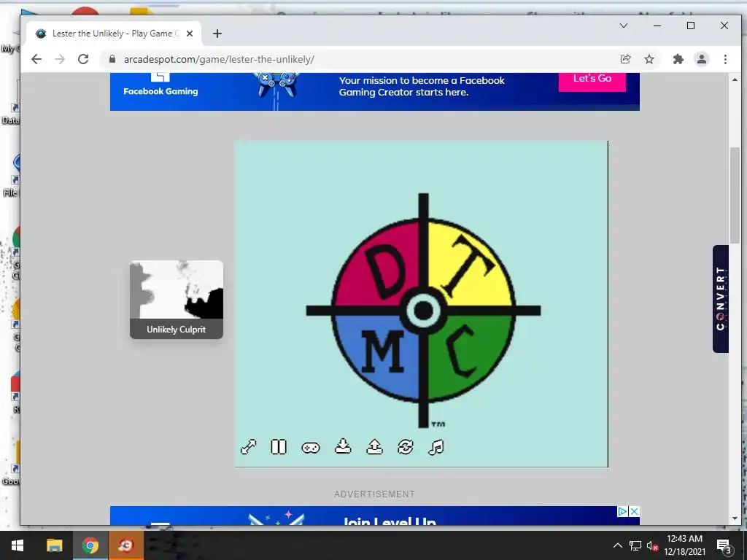This screenshot has height=560, width=747.
Task: Show hidden system tray icons
Action: pos(617,545)
